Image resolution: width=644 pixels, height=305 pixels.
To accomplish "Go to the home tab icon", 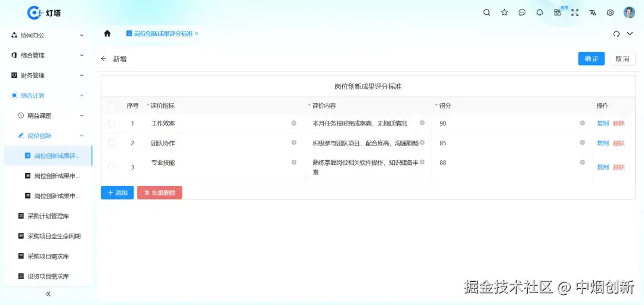I will (x=107, y=34).
